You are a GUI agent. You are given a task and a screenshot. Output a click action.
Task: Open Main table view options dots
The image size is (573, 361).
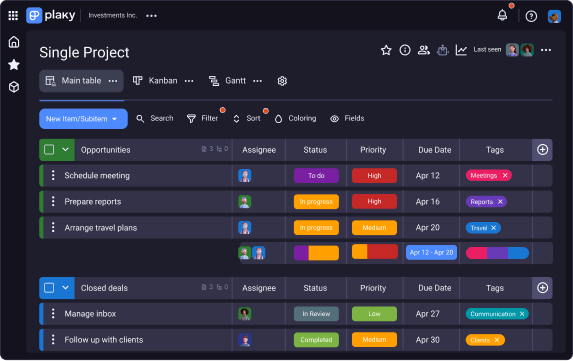[x=113, y=81]
